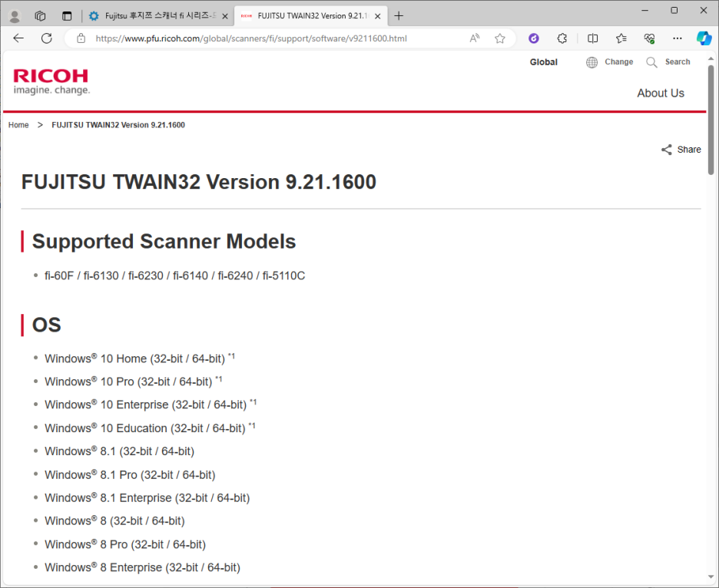
Task: Select the FUJITSU TWAIN32 Version tab
Action: pos(311,16)
